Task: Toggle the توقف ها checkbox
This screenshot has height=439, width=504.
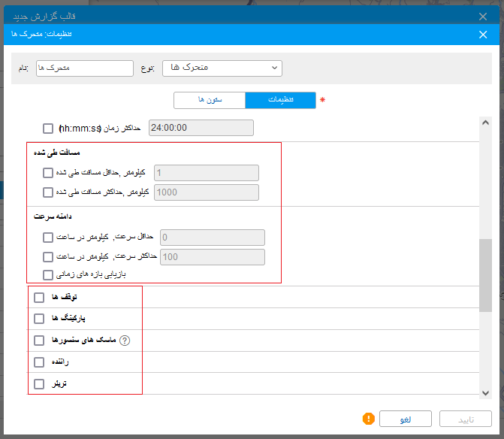Action: (x=39, y=298)
